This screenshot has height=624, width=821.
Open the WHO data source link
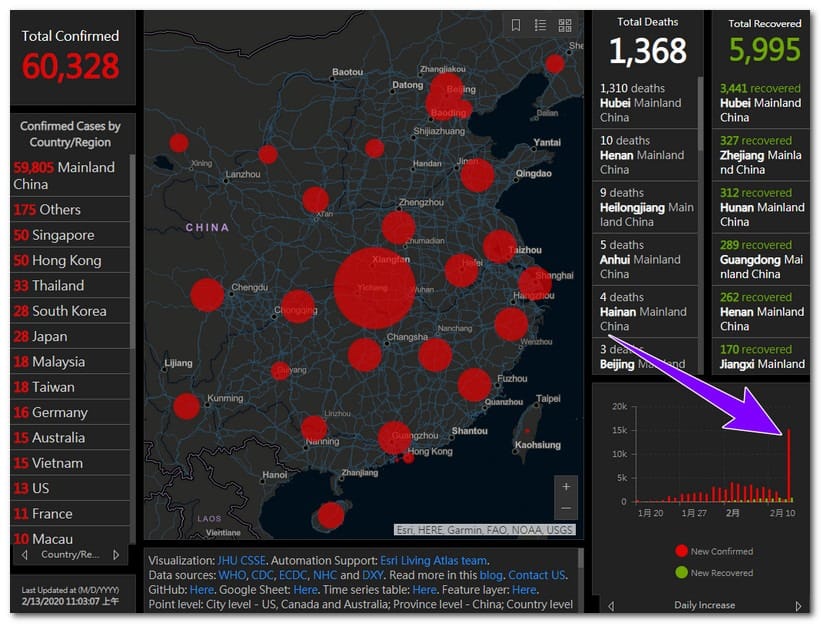point(232,575)
